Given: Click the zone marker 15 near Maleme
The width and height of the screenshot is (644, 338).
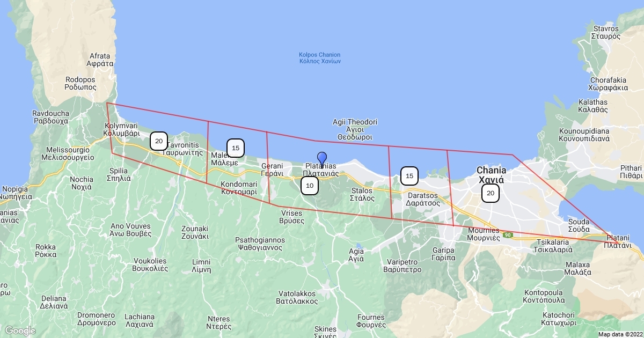Looking at the screenshot, I should coord(236,148).
